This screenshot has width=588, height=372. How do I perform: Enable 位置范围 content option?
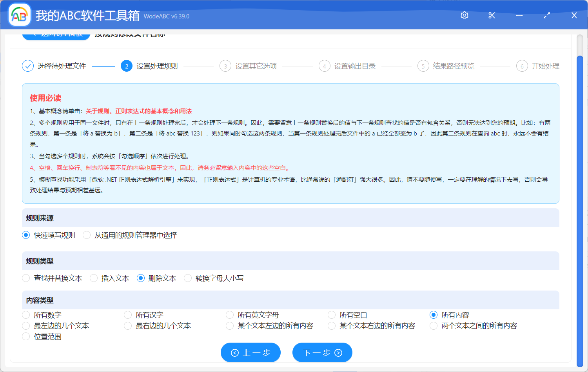[x=26, y=336]
